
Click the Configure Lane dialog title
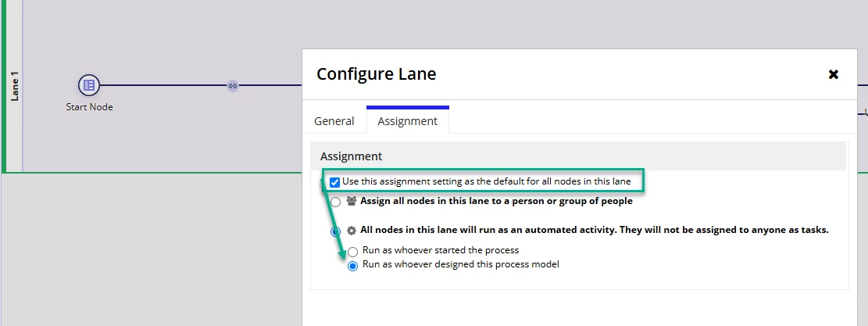pos(377,73)
